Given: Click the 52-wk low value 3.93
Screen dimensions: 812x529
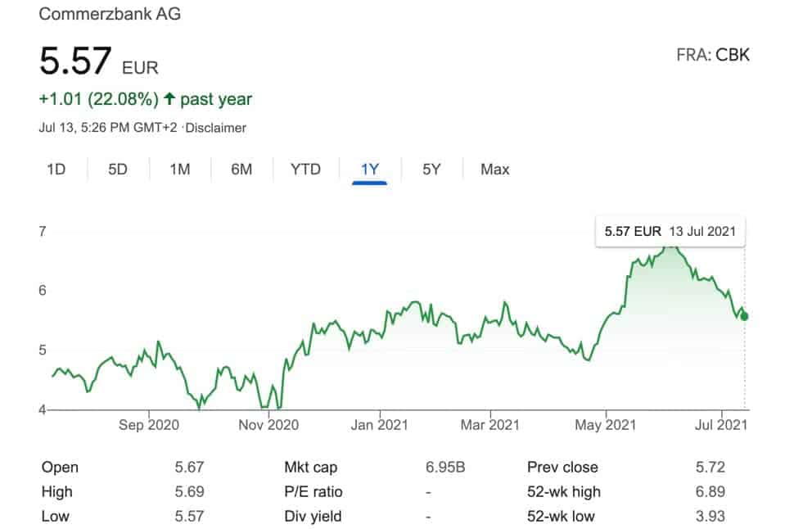Looking at the screenshot, I should click(x=710, y=516).
